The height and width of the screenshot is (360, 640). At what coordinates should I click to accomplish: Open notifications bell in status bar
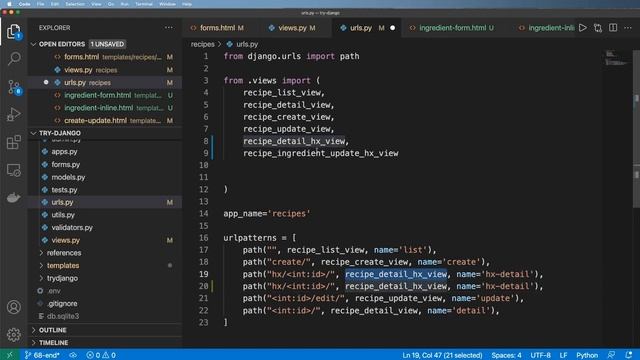[x=629, y=355]
